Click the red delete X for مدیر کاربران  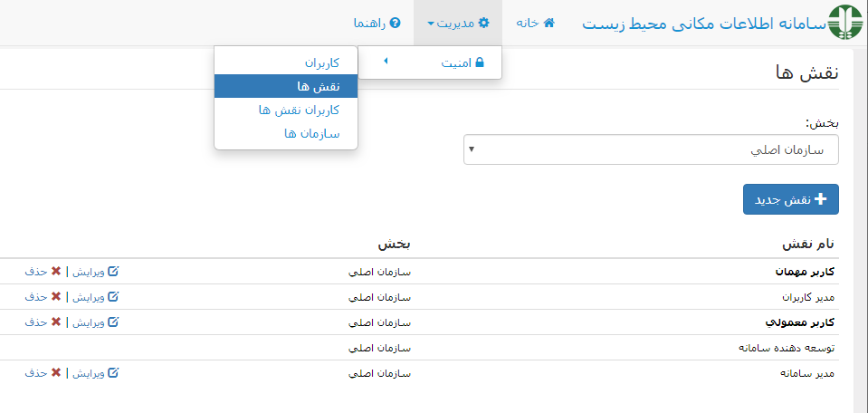click(56, 297)
